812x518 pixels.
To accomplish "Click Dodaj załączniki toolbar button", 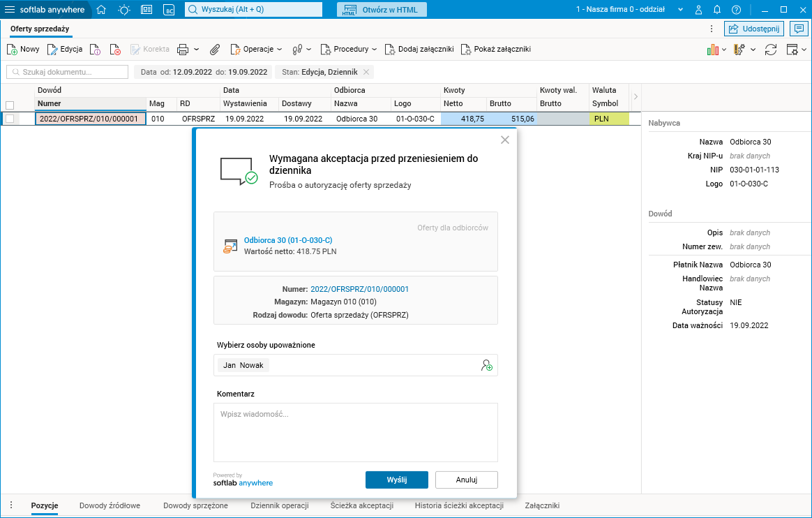I will (x=419, y=49).
